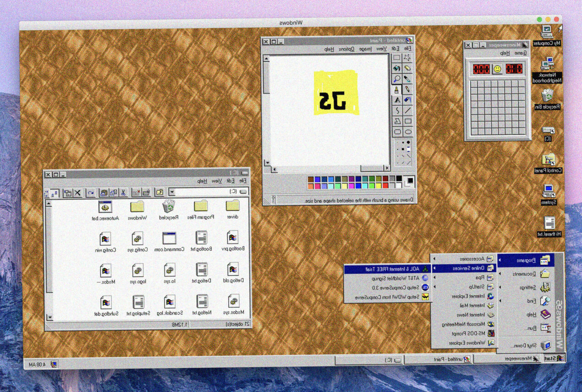Activate the Magnifier tool in Paint
The width and height of the screenshot is (582, 392).
397,79
